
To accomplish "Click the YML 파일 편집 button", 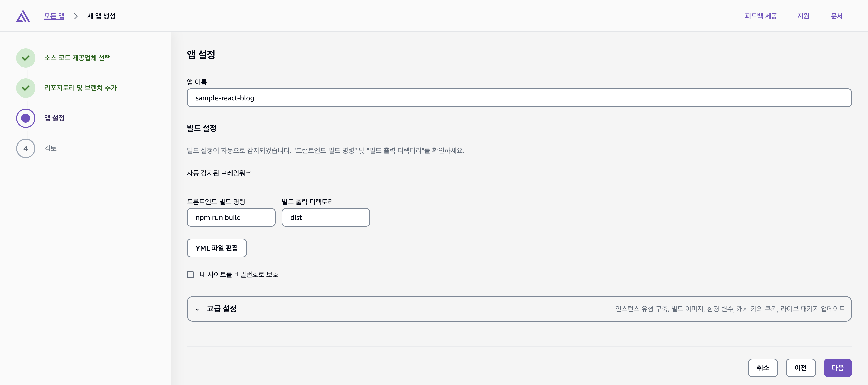I will (217, 248).
